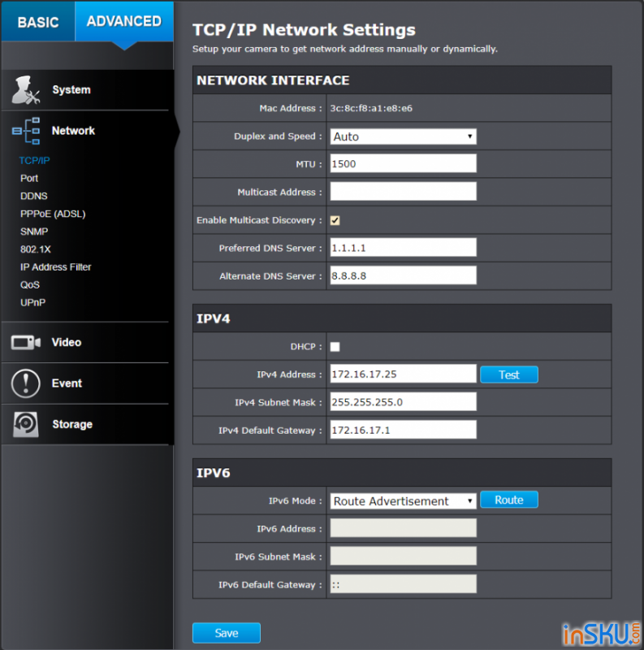Click the IPv6 Default Gateway field

tap(404, 584)
